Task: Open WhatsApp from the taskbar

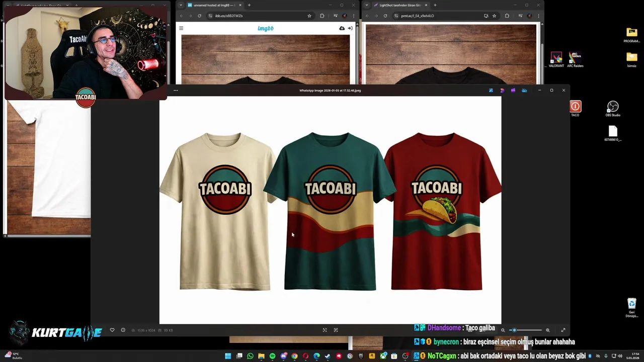Action: pos(250,356)
